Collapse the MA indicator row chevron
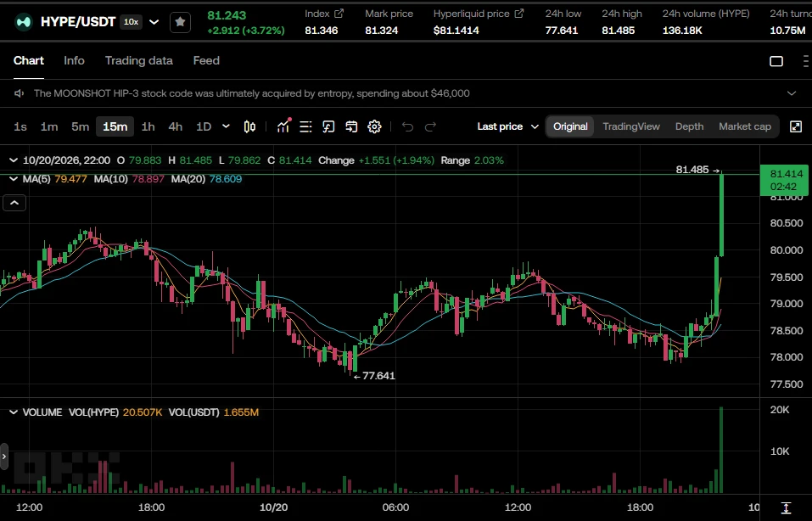This screenshot has width=812, height=521. tap(14, 179)
